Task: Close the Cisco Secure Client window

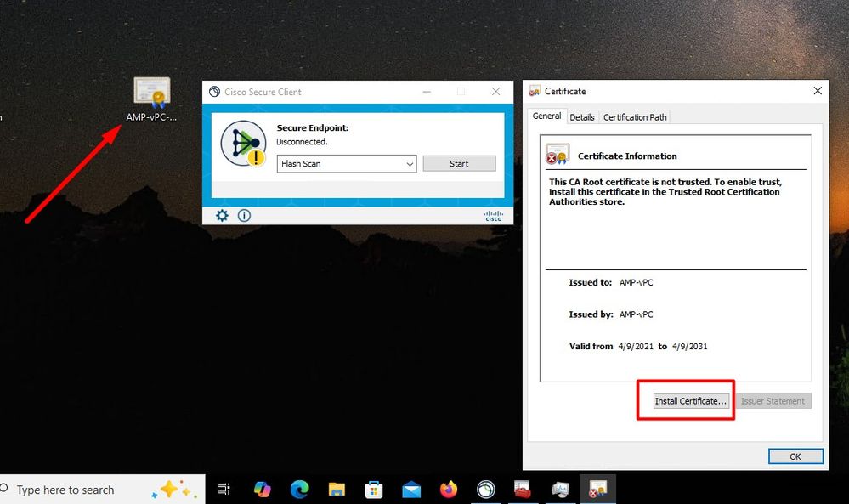Action: click(x=495, y=92)
